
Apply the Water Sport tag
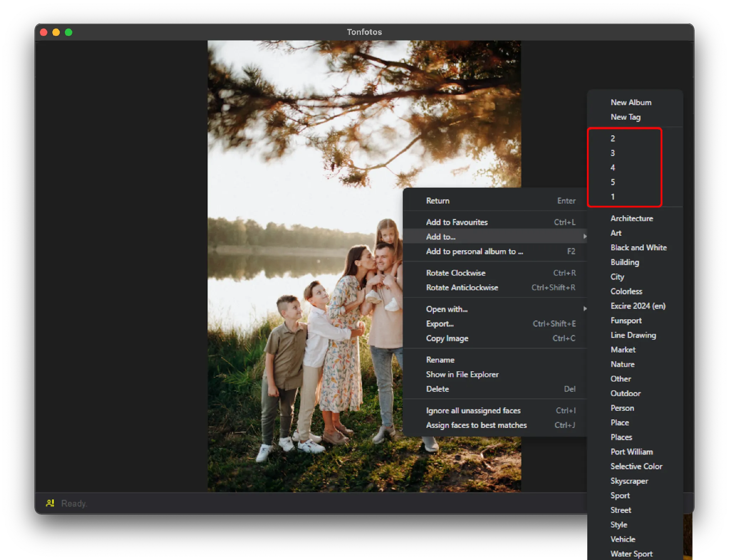point(635,554)
